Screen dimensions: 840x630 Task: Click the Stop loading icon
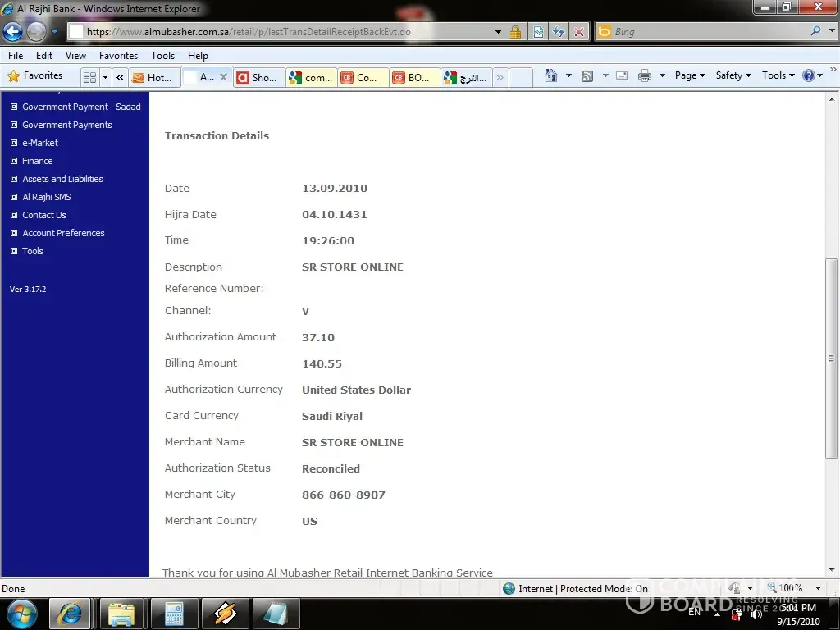579,32
